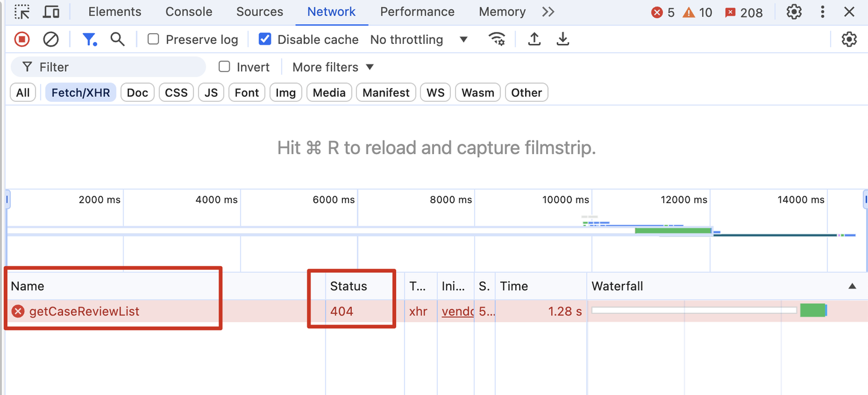Clear the network log
This screenshot has height=395, width=868.
[51, 40]
